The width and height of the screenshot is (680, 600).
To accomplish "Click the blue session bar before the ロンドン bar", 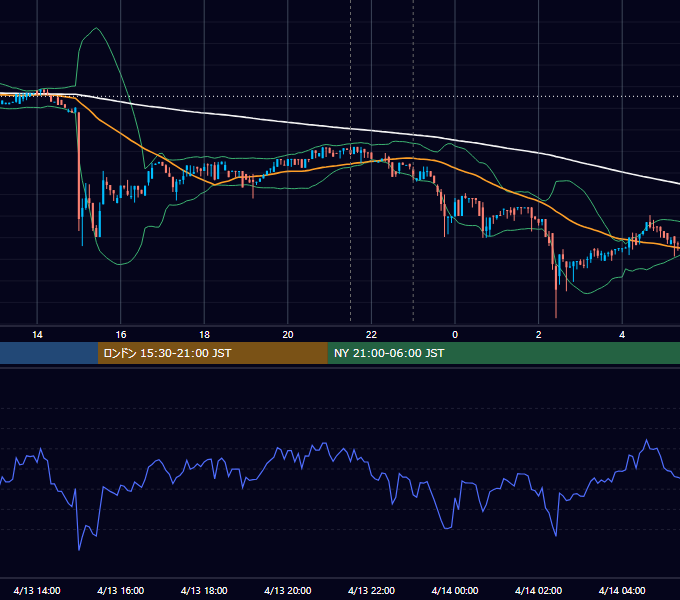I will tap(49, 353).
